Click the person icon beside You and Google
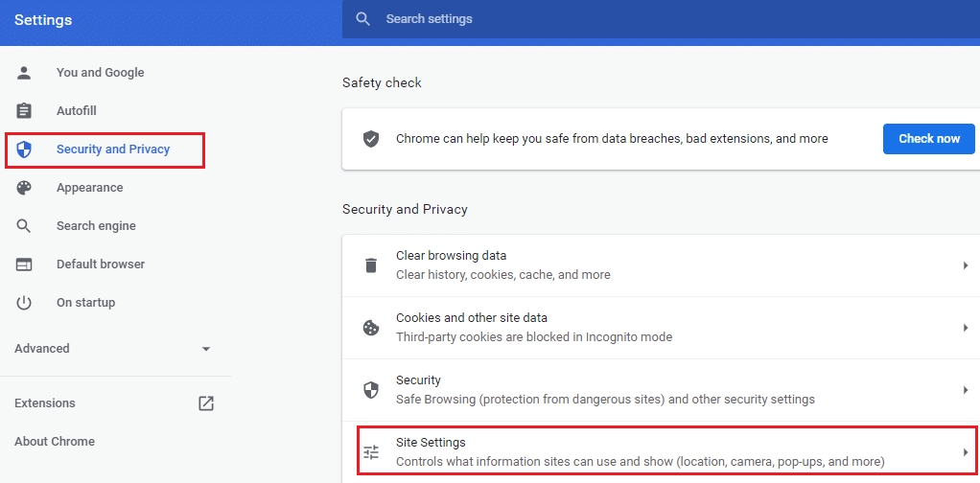This screenshot has height=483, width=980. coord(24,73)
